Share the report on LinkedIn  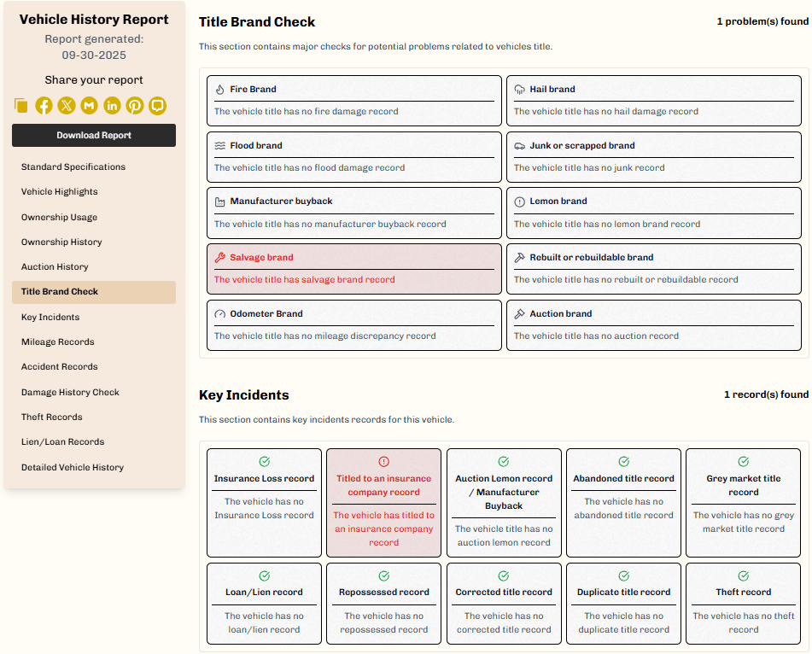pos(112,106)
